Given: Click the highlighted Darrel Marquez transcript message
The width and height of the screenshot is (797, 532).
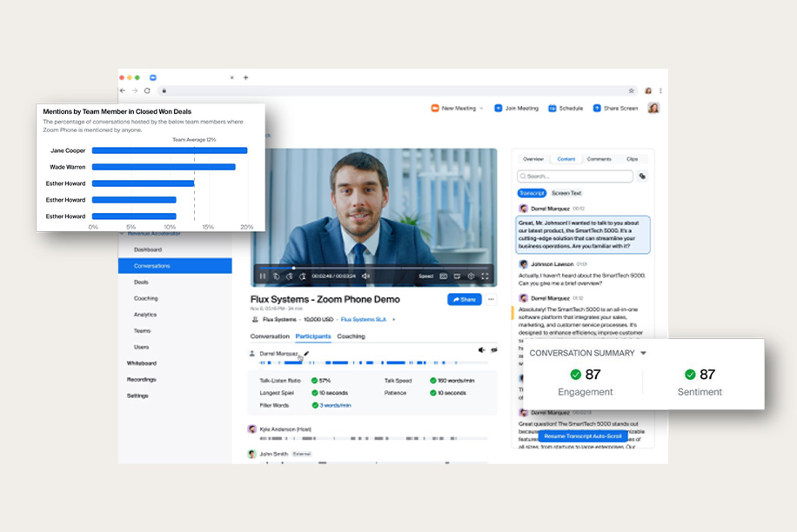Looking at the screenshot, I should click(583, 235).
